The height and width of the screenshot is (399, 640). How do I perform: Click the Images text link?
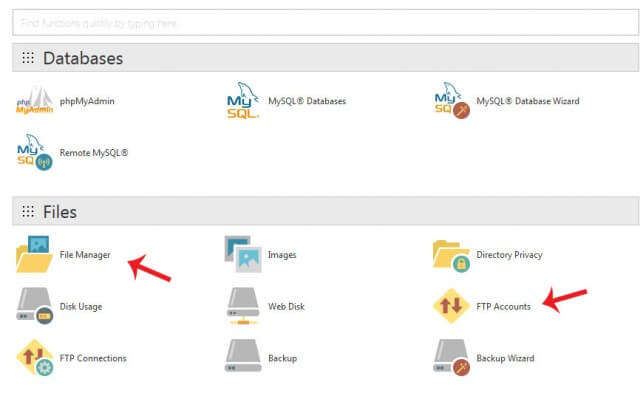[282, 255]
